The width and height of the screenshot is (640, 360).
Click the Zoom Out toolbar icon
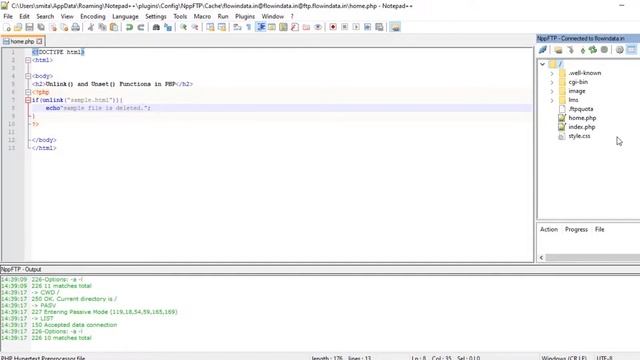195,27
